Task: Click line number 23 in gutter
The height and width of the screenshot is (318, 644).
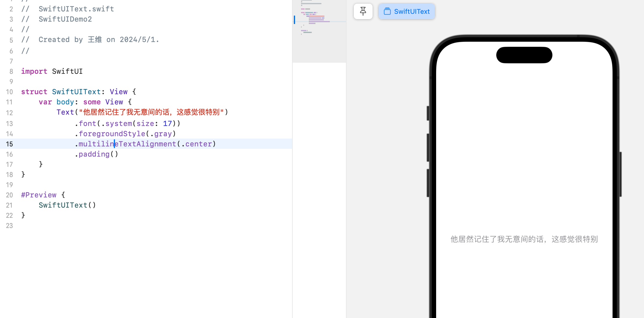Action: point(9,226)
